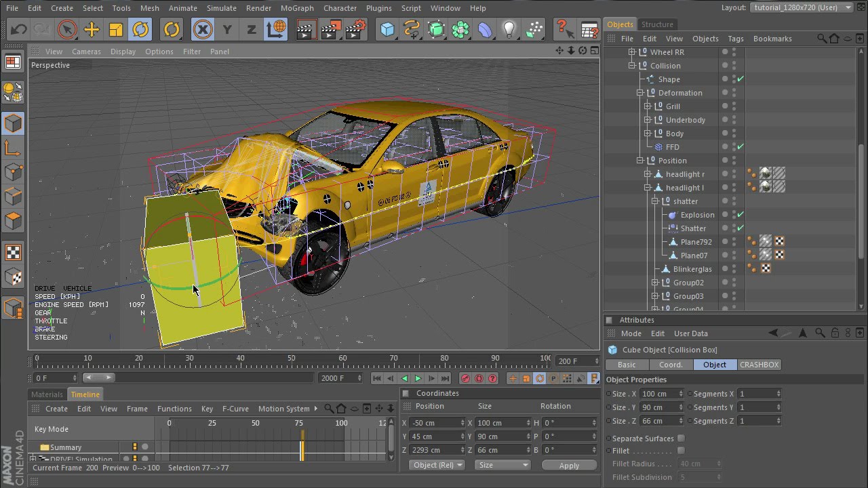Viewport: 868px width, 488px height.
Task: Open the MoGraph menu
Action: pos(298,8)
